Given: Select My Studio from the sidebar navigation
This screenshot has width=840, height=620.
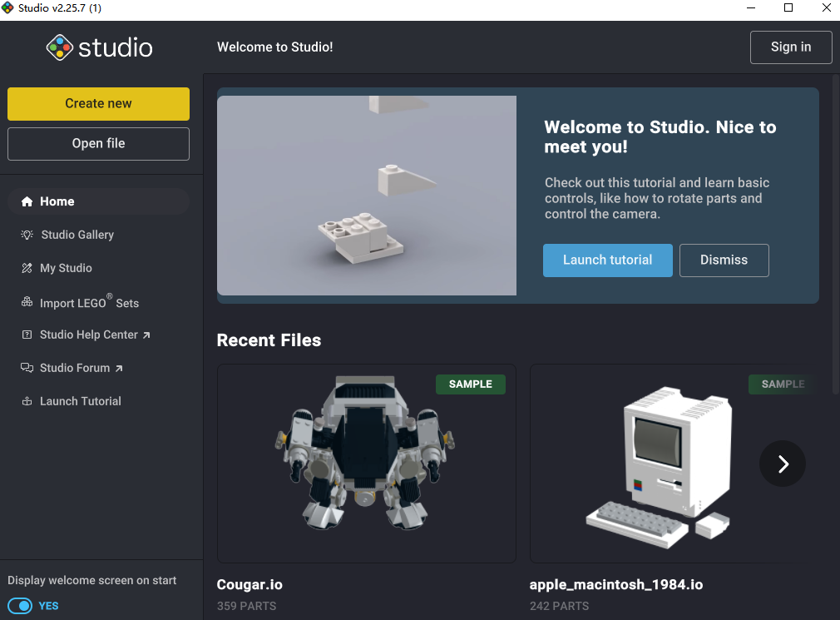Looking at the screenshot, I should click(66, 268).
